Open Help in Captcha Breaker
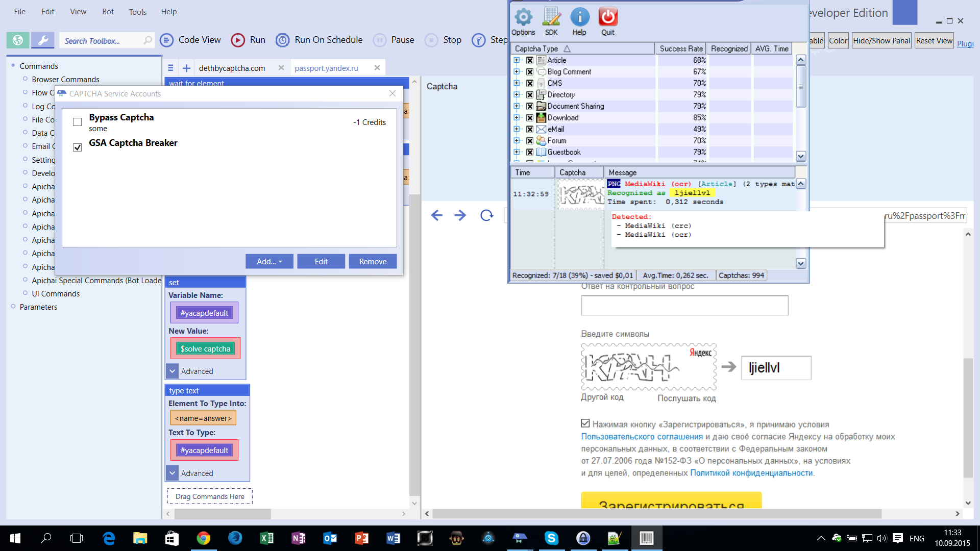Image resolution: width=980 pixels, height=551 pixels. 579,22
